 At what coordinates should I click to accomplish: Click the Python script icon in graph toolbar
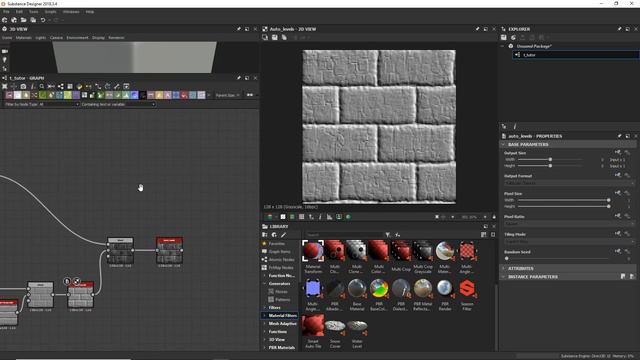pos(79,87)
